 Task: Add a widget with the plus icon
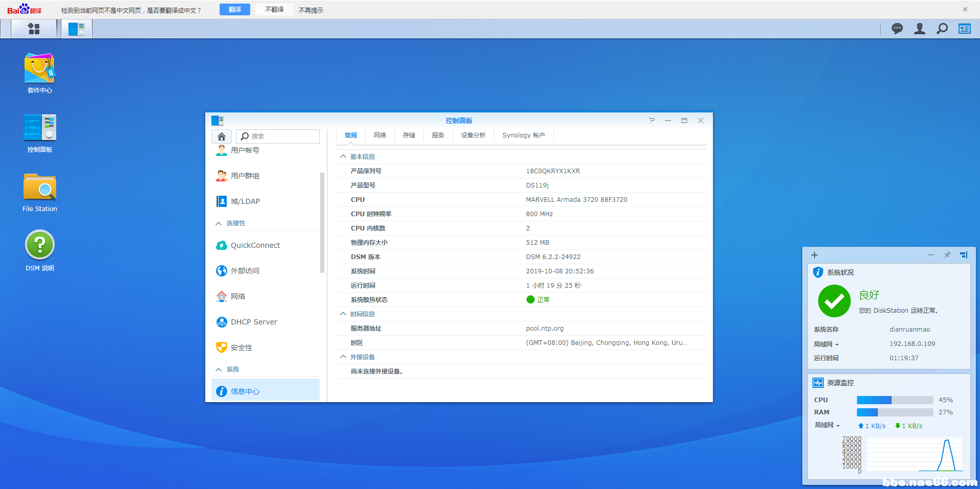click(x=815, y=255)
